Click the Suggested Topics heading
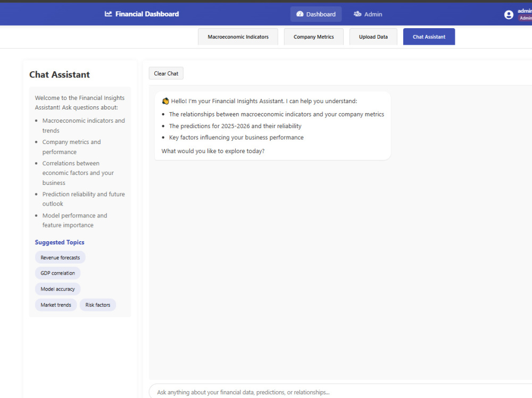 pos(60,242)
